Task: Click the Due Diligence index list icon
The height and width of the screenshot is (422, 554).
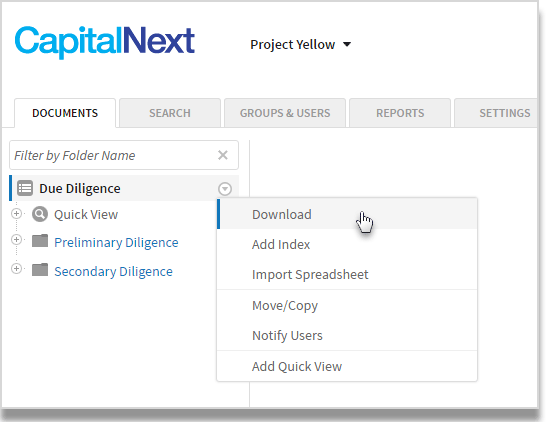Action: (25, 188)
